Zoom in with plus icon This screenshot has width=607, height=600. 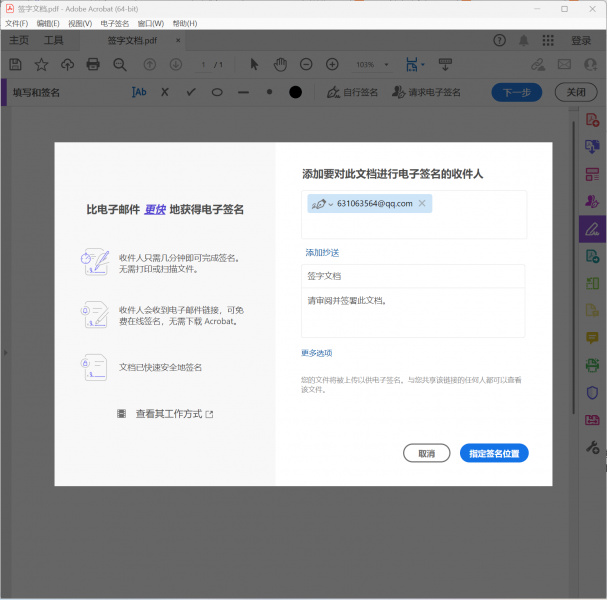332,64
